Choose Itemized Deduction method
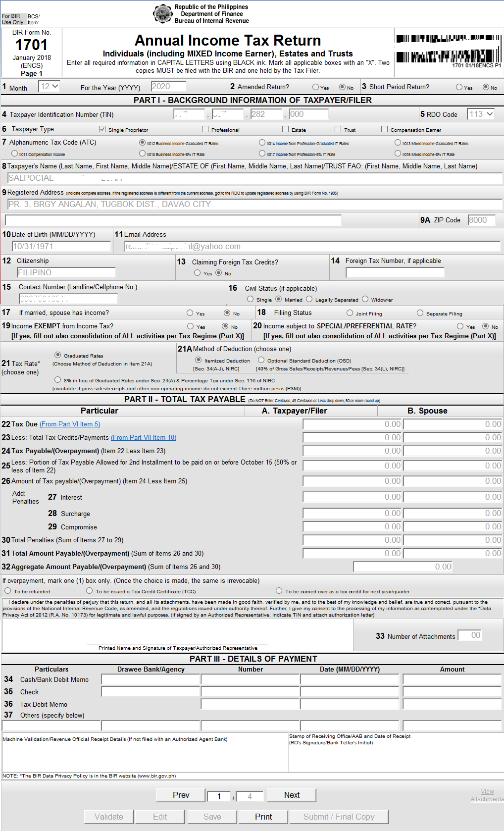 pos(198,360)
